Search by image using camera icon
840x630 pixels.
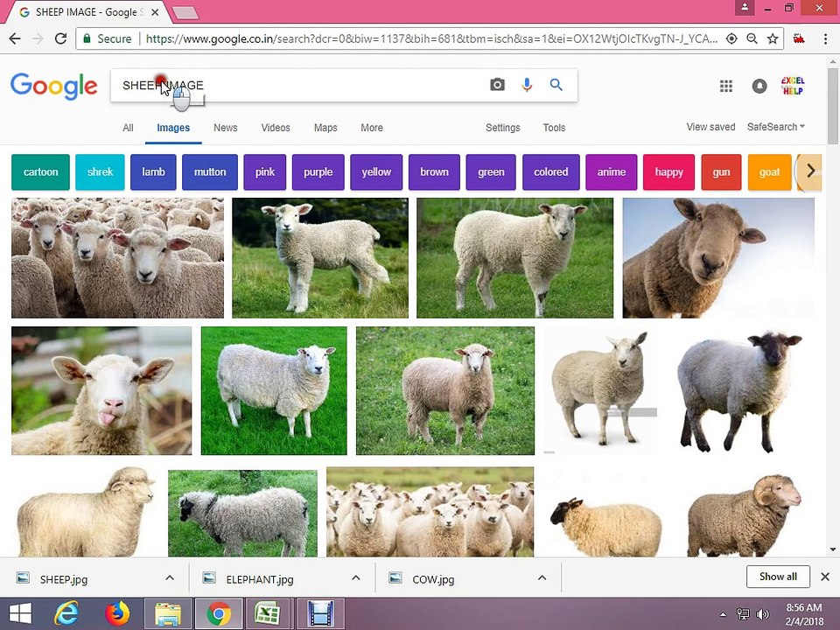point(497,85)
